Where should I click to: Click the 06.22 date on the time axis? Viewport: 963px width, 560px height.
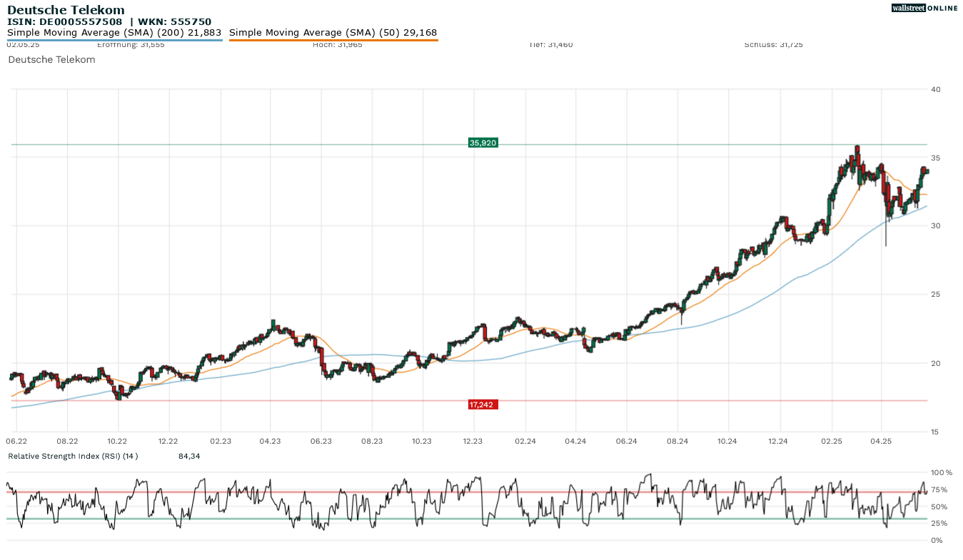pos(16,442)
